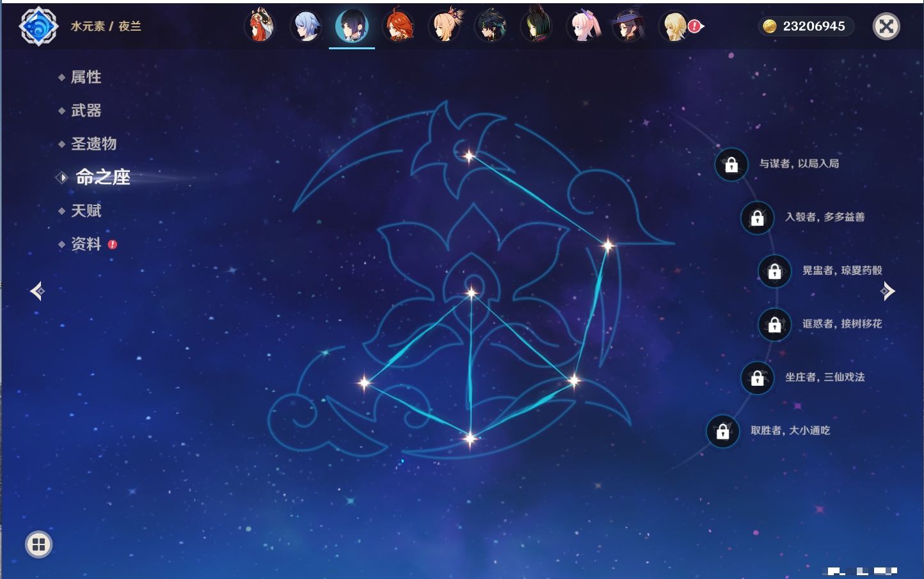The image size is (924, 579).
Task: Click the Hydro element emblem icon
Action: coord(38,26)
